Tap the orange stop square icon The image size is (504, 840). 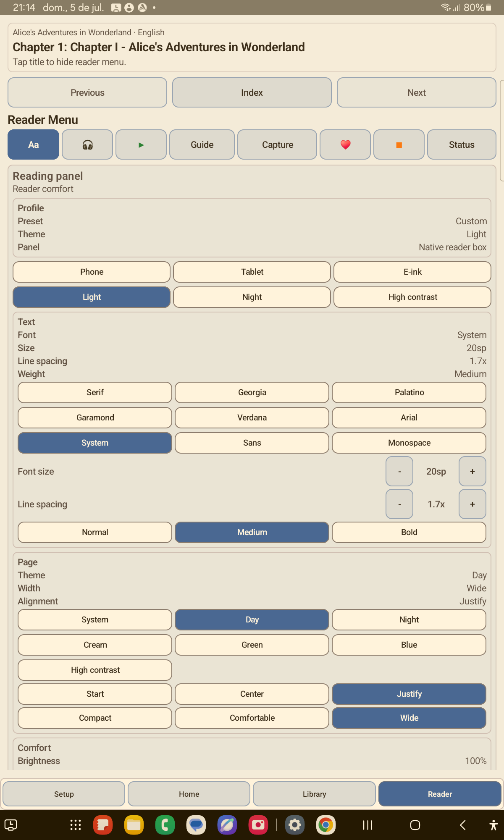pos(399,144)
